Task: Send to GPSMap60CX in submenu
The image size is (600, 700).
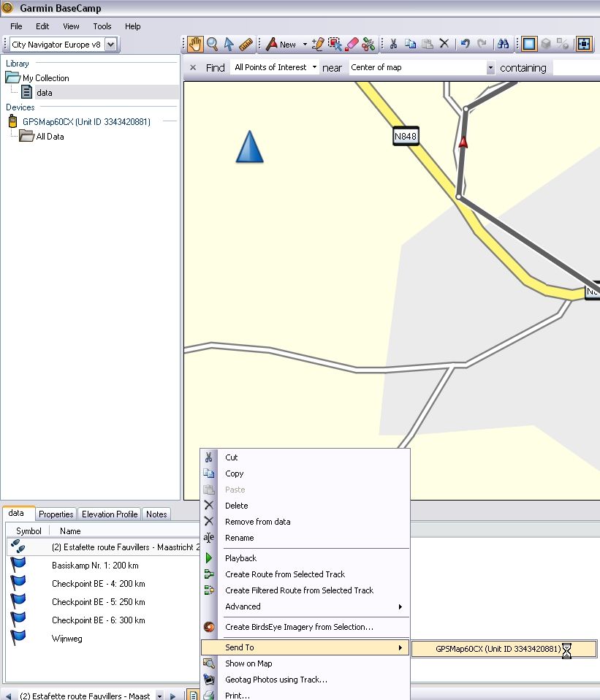Action: pos(504,649)
